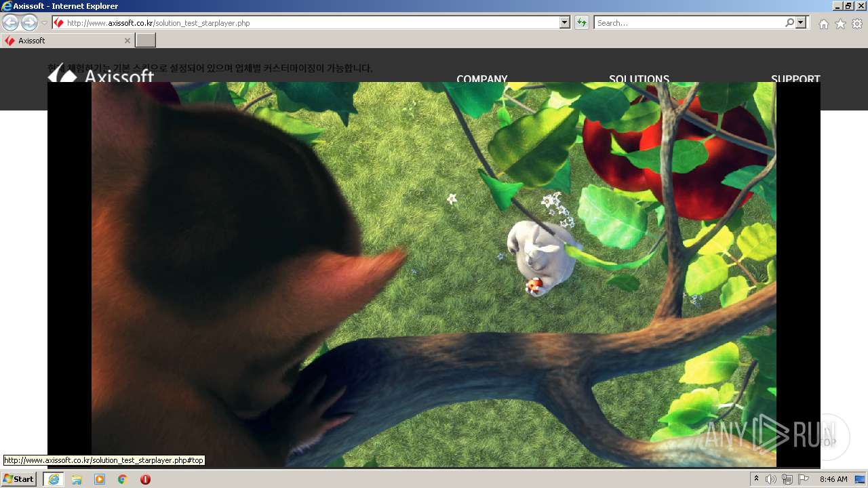This screenshot has height=488, width=868.
Task: Open the Tools gear icon
Action: pos(857,24)
